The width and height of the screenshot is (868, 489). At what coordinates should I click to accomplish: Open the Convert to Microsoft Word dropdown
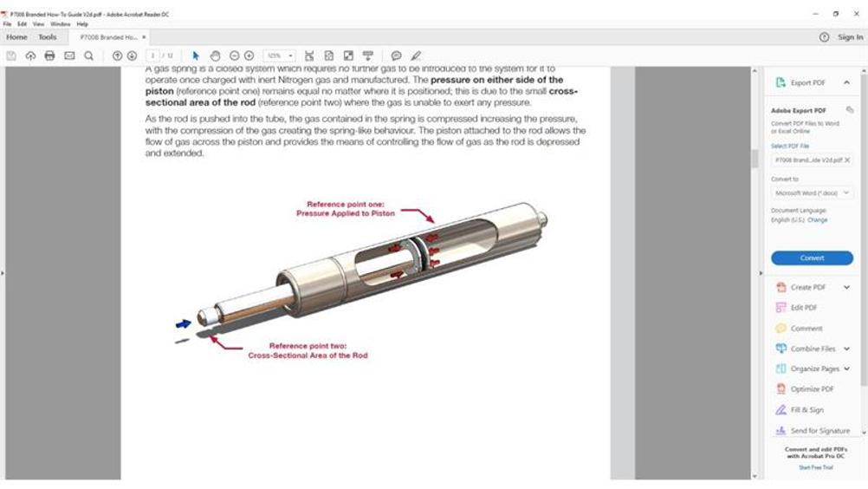coord(812,193)
